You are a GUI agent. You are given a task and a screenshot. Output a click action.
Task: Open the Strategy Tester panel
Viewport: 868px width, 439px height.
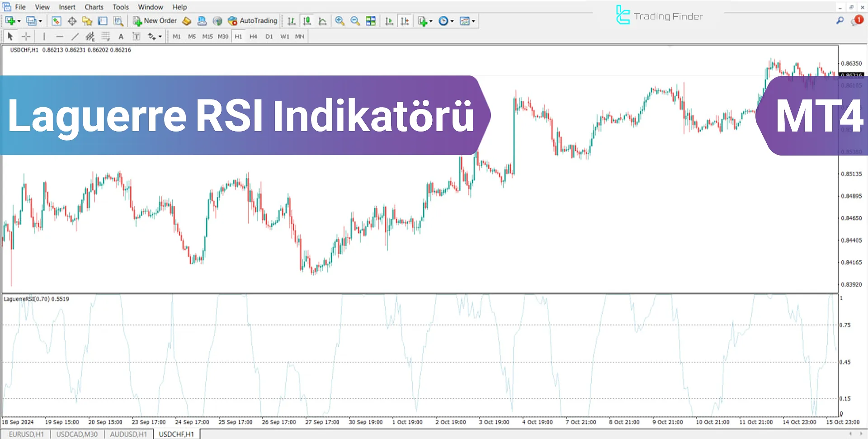[119, 21]
